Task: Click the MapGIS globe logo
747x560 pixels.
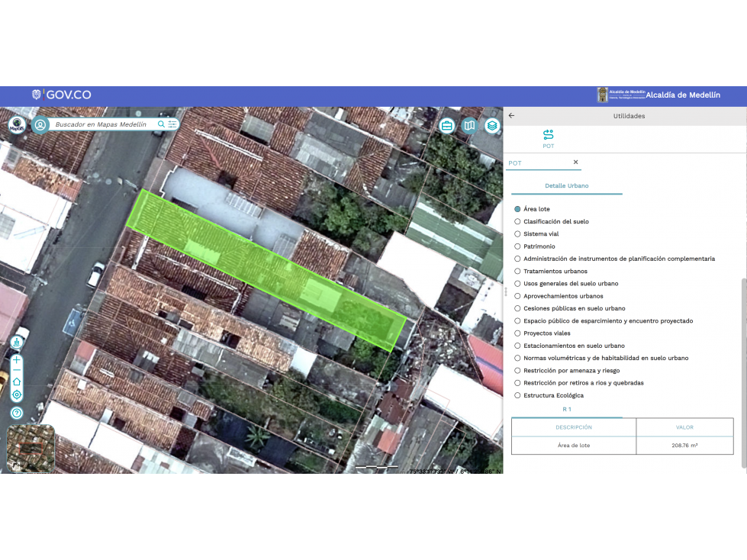Action: pos(17,125)
